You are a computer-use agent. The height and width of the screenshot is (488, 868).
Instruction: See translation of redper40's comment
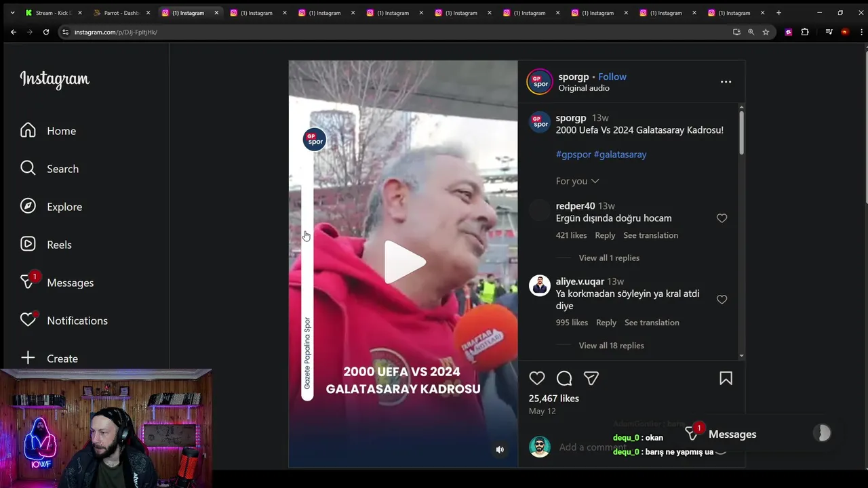click(650, 235)
